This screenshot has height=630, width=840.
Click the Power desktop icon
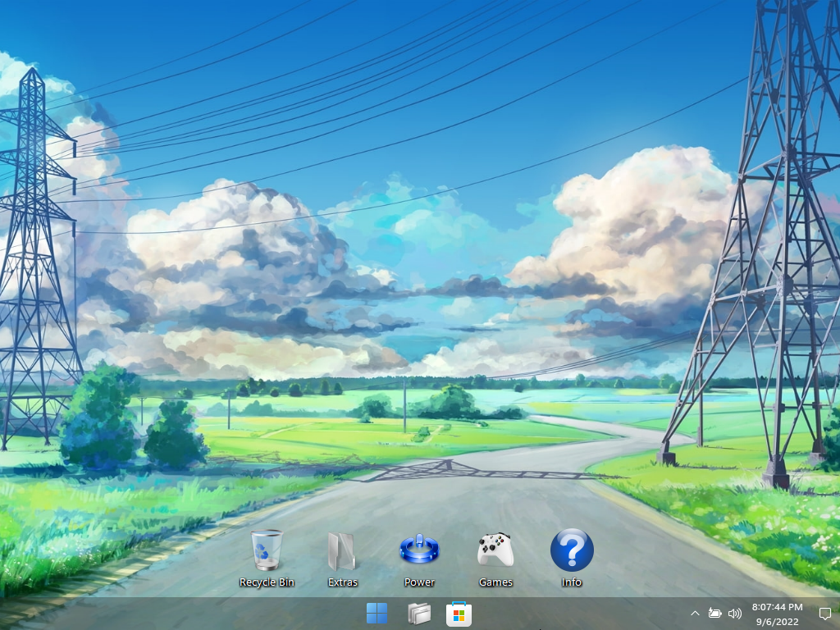(419, 549)
